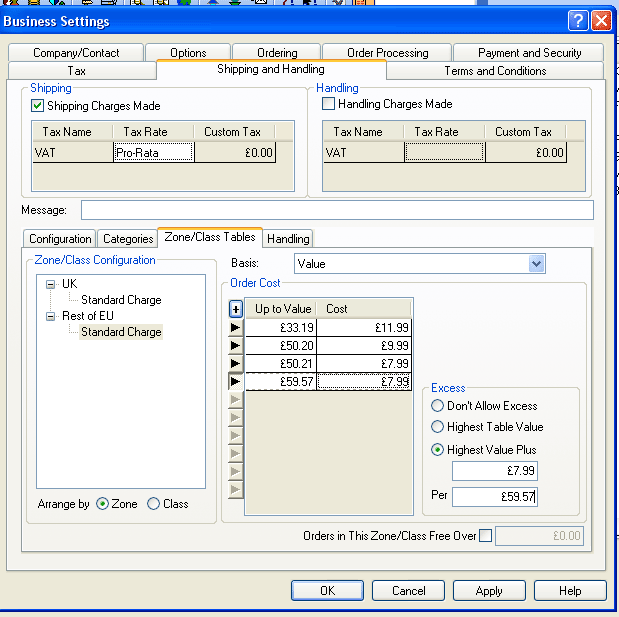
Task: Click the Help question mark in title bar
Action: pos(578,21)
